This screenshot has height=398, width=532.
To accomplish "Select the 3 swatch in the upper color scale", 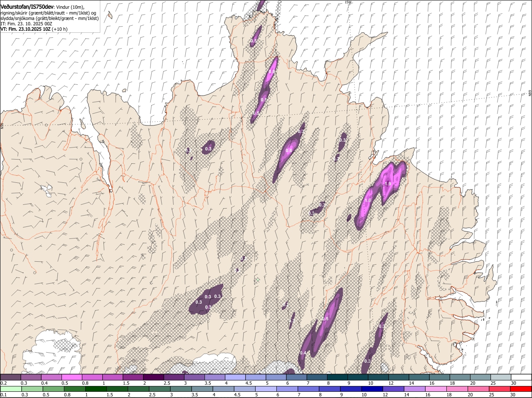I will tap(194, 377).
